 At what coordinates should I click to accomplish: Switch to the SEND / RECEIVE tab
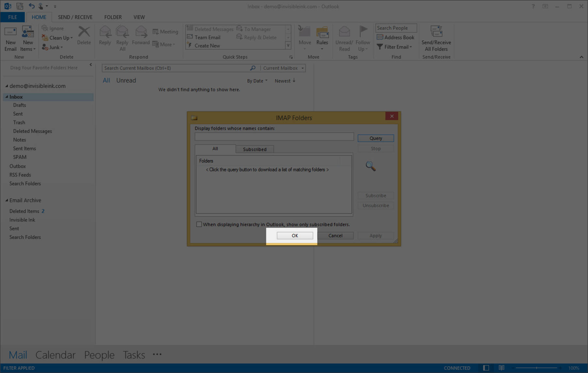point(75,17)
